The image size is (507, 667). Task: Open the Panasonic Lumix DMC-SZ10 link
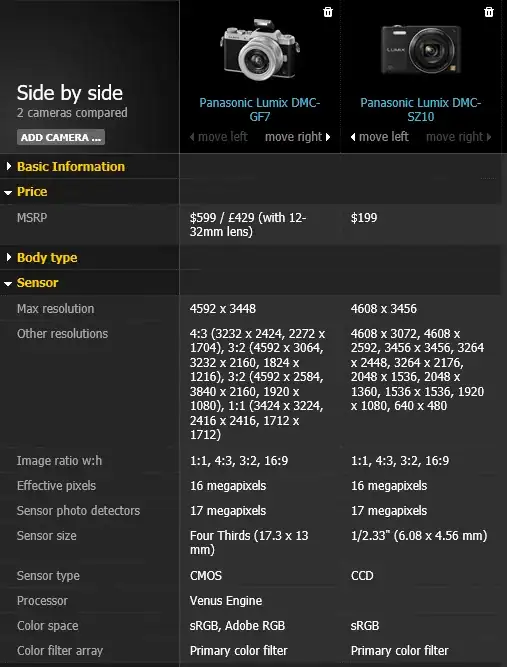pos(420,109)
